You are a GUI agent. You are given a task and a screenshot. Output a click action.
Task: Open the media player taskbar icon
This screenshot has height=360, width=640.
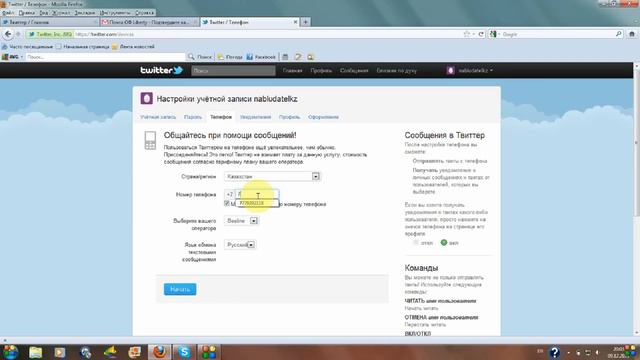[60, 352]
